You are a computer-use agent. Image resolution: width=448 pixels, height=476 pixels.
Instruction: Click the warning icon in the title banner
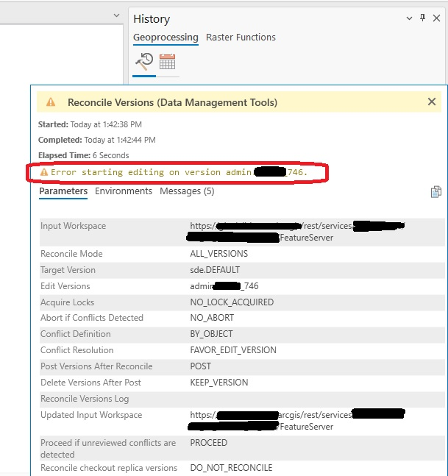[51, 102]
